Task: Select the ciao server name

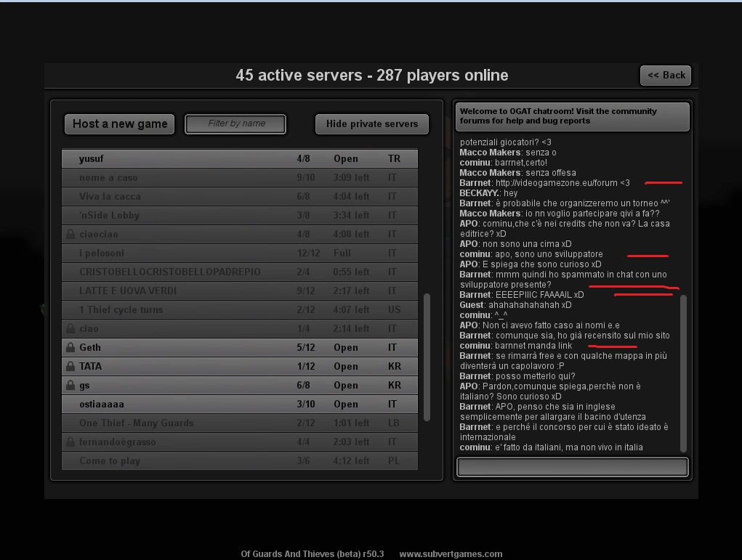Action: [x=89, y=328]
